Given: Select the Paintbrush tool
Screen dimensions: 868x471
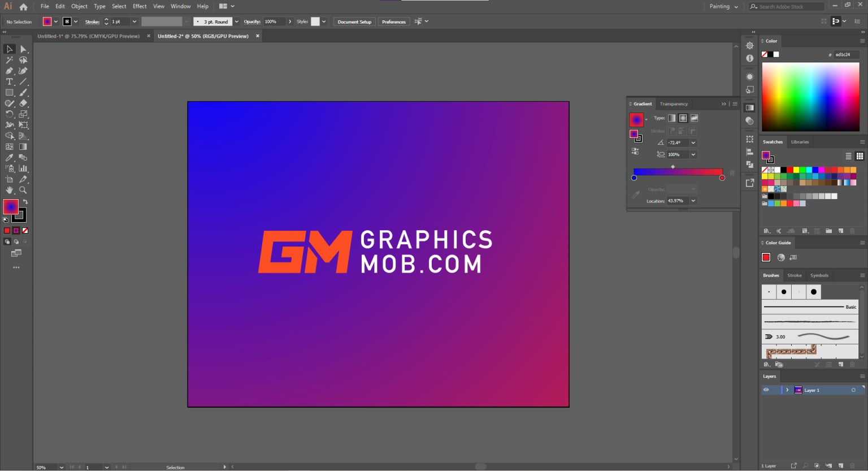Looking at the screenshot, I should (23, 92).
